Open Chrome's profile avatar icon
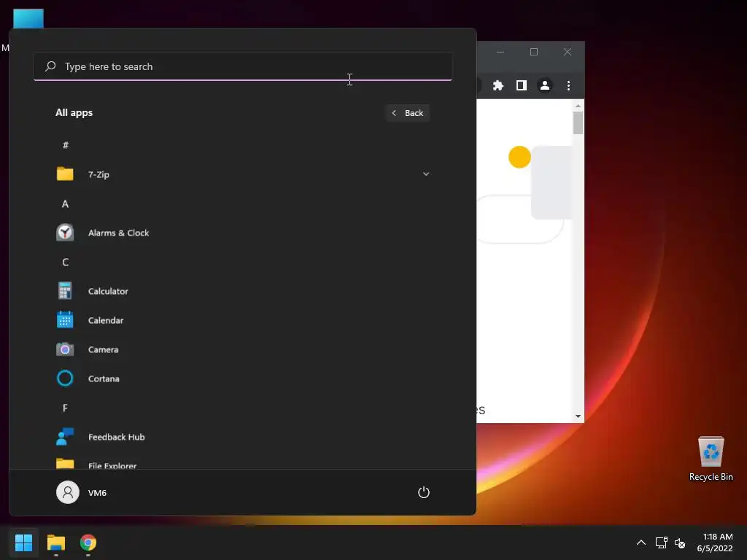The width and height of the screenshot is (747, 560). 544,85
